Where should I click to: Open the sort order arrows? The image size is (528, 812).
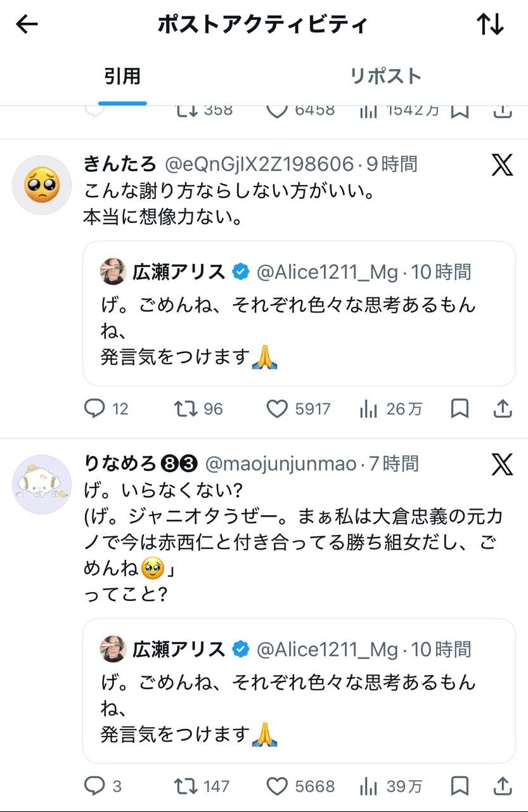[x=490, y=25]
